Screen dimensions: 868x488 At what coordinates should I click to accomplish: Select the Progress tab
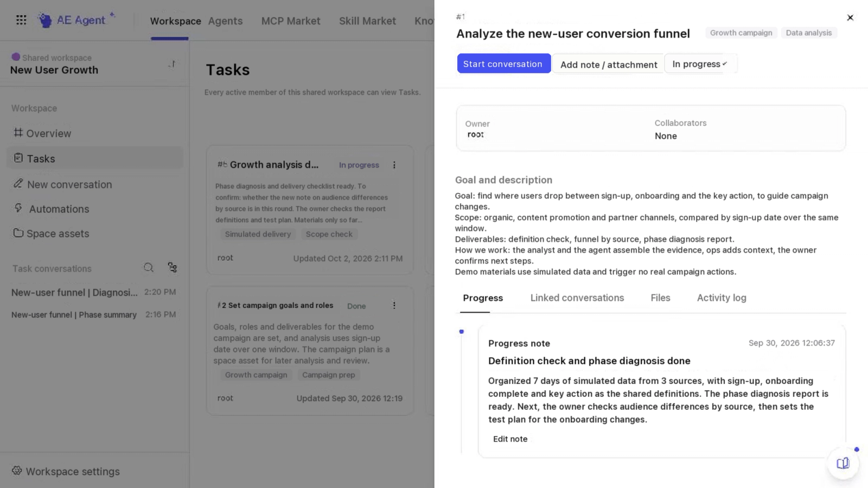[x=483, y=298]
